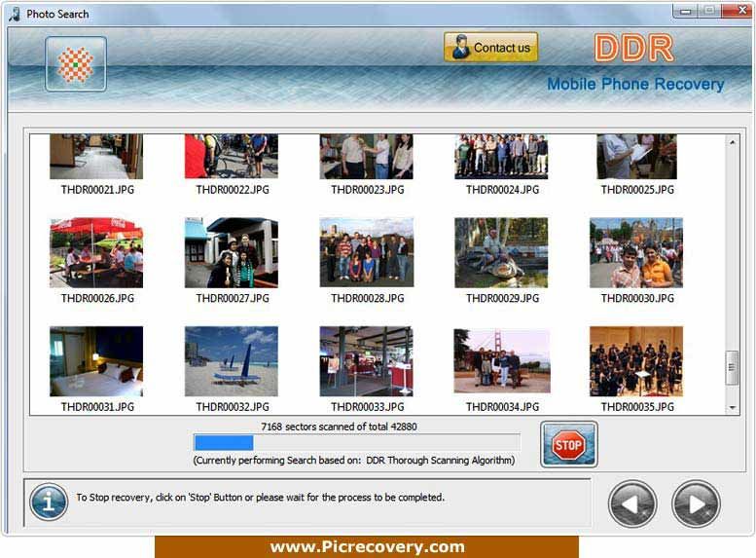
Task: Go to next step with forward arrow
Action: pos(696,503)
